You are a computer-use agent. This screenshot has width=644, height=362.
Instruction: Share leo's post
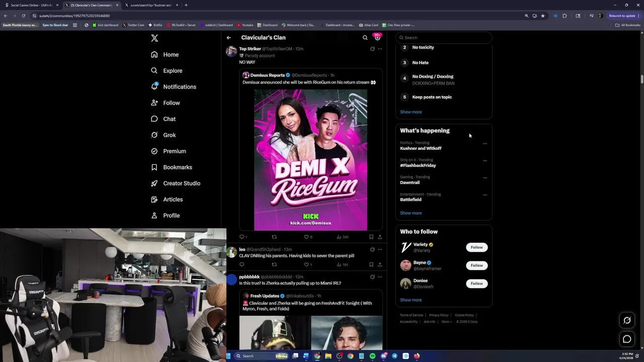380,264
